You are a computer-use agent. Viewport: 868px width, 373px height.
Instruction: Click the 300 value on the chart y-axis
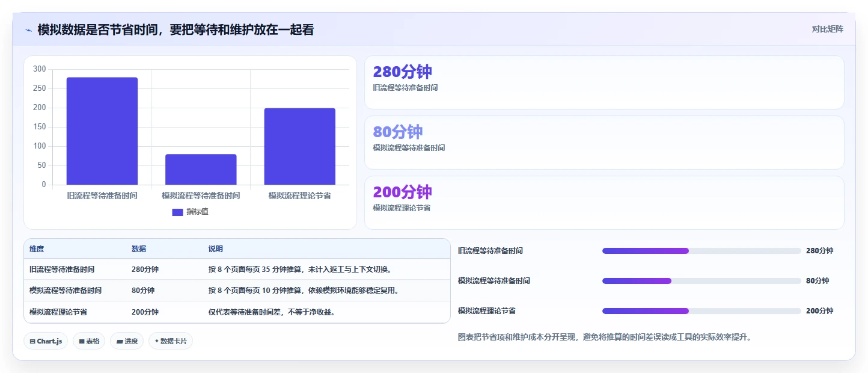(x=40, y=69)
